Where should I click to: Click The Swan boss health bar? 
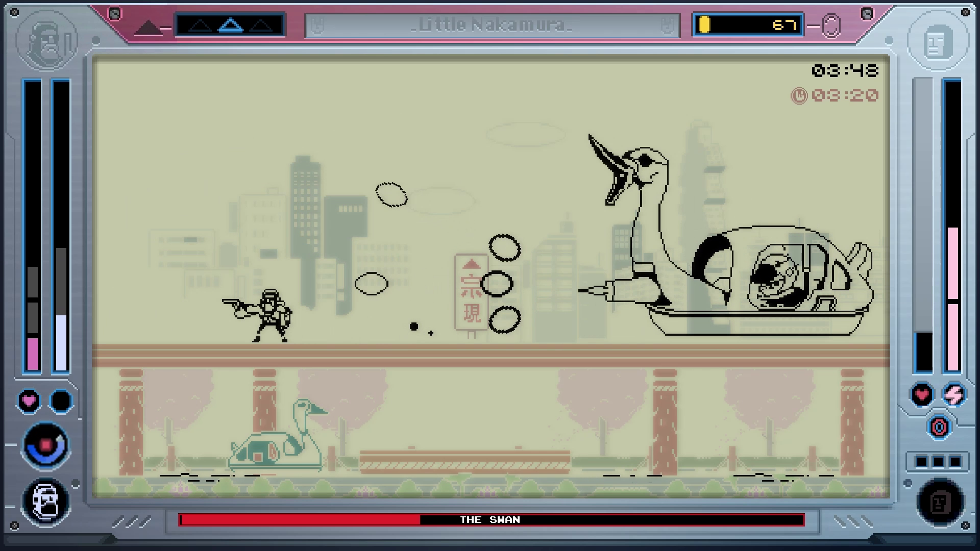tap(491, 520)
